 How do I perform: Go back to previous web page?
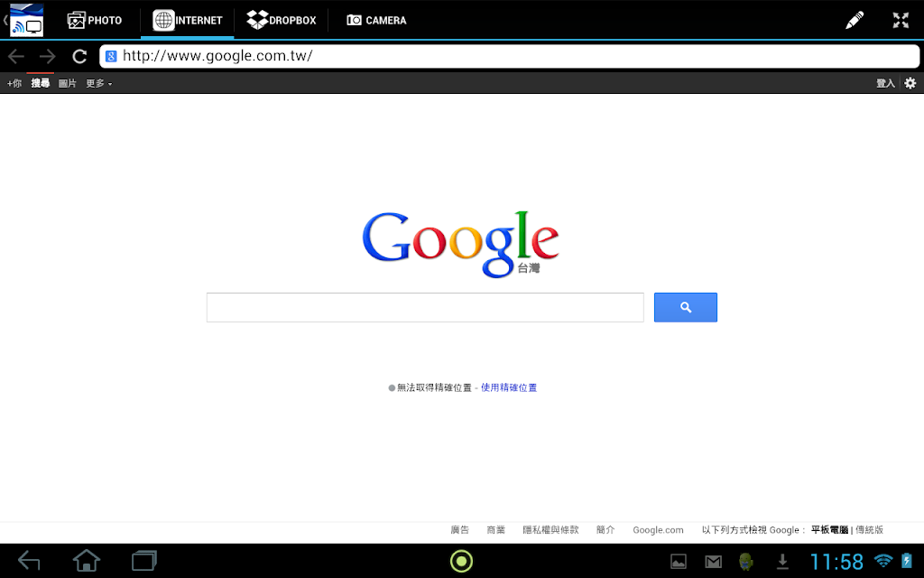[16, 57]
